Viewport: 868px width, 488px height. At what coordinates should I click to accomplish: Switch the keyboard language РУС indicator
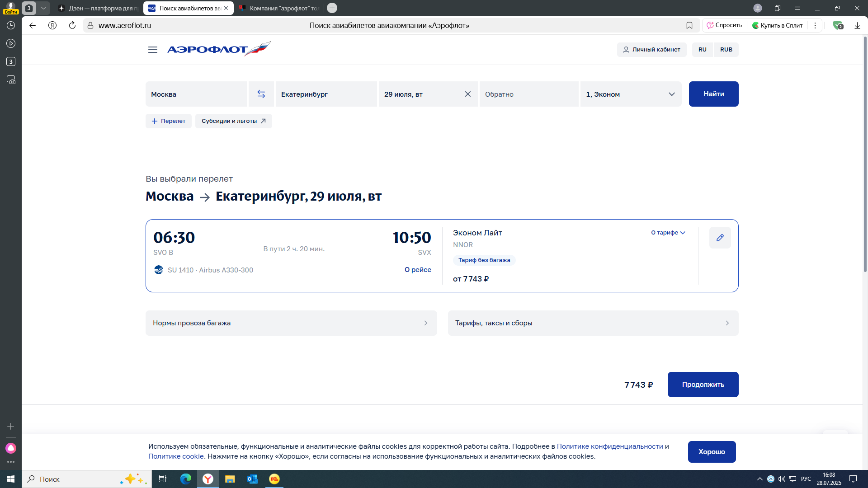(x=806, y=479)
